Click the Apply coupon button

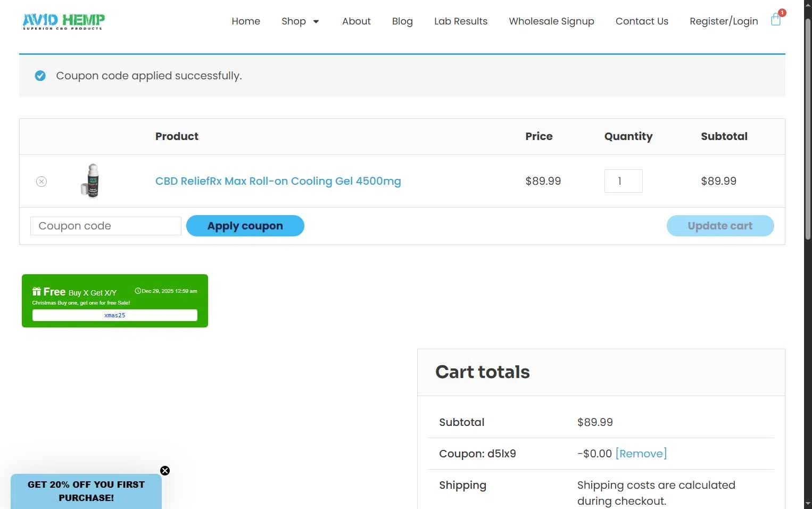click(245, 226)
